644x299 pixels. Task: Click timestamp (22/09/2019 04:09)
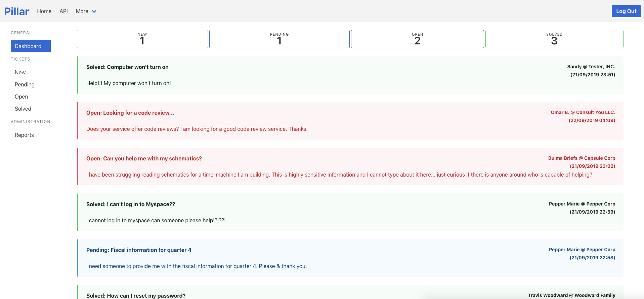click(x=592, y=120)
